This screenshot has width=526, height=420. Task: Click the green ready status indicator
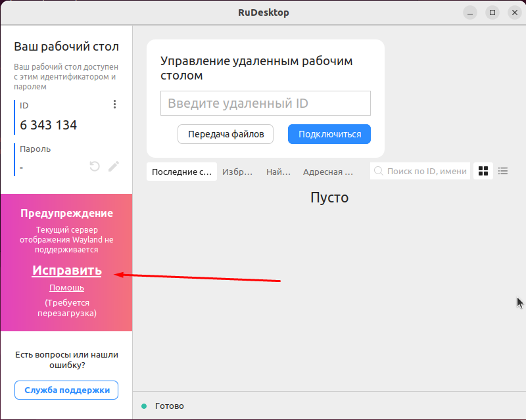(x=144, y=406)
